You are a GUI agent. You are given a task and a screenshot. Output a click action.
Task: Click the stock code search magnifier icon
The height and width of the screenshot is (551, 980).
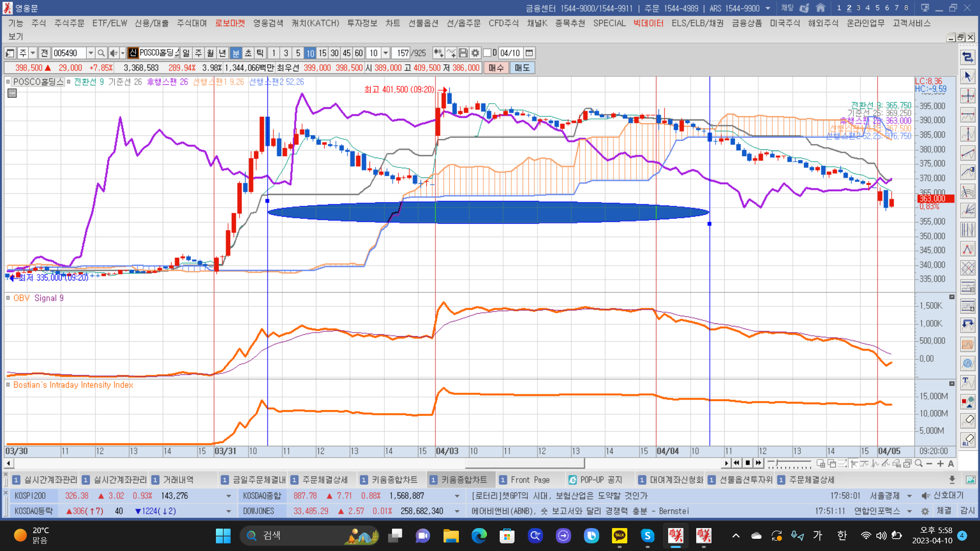click(101, 53)
